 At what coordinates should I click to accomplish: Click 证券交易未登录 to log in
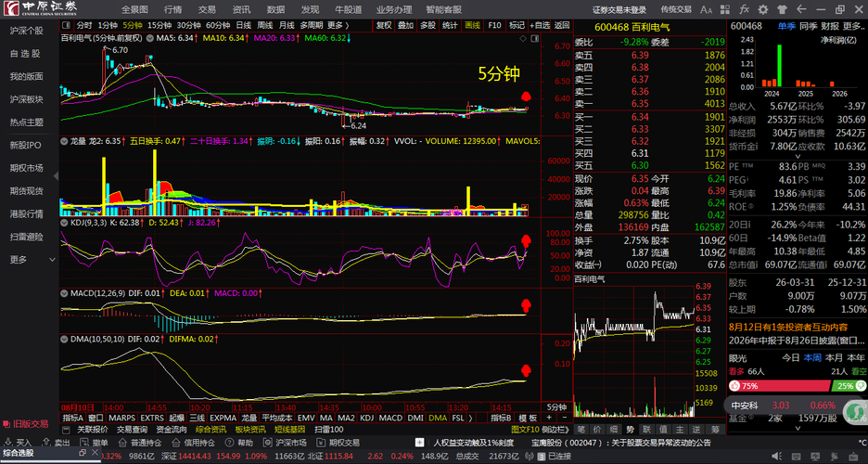[619, 9]
